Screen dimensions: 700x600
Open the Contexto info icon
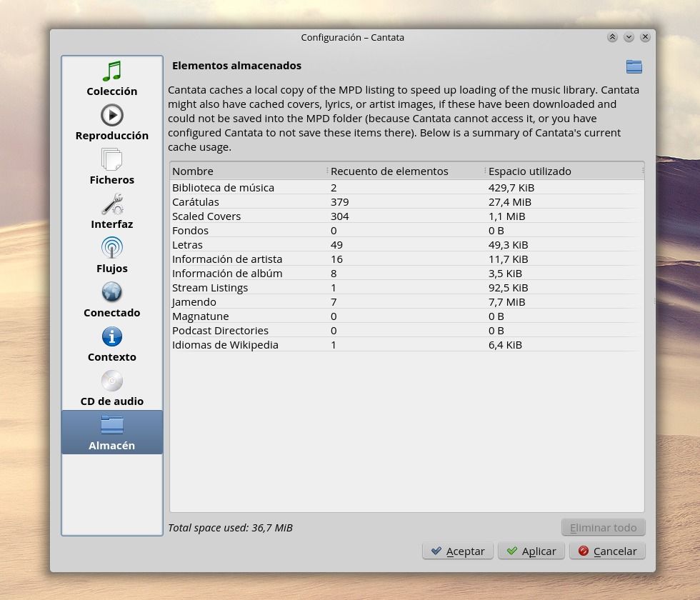click(x=112, y=336)
